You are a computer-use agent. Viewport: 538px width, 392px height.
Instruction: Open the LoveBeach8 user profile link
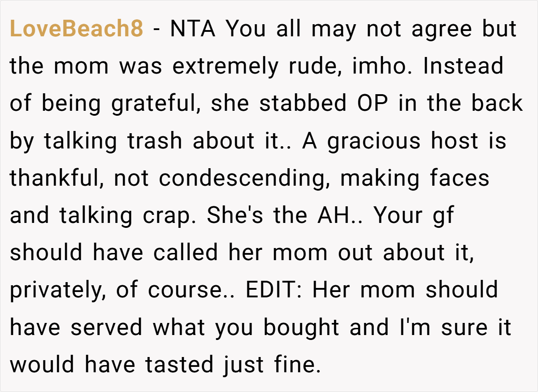click(x=76, y=30)
